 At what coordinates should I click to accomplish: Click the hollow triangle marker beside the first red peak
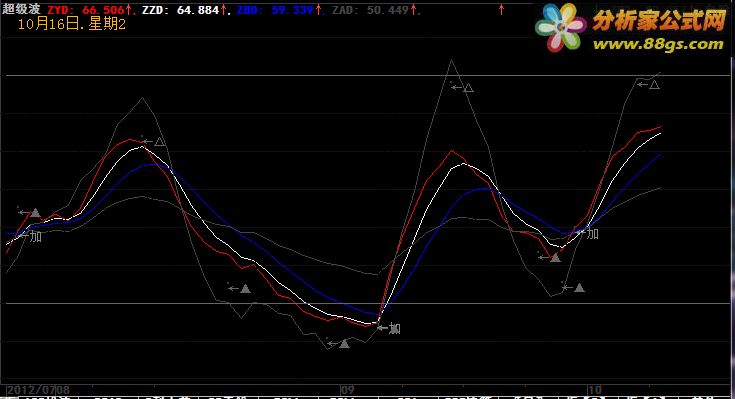pyautogui.click(x=160, y=141)
